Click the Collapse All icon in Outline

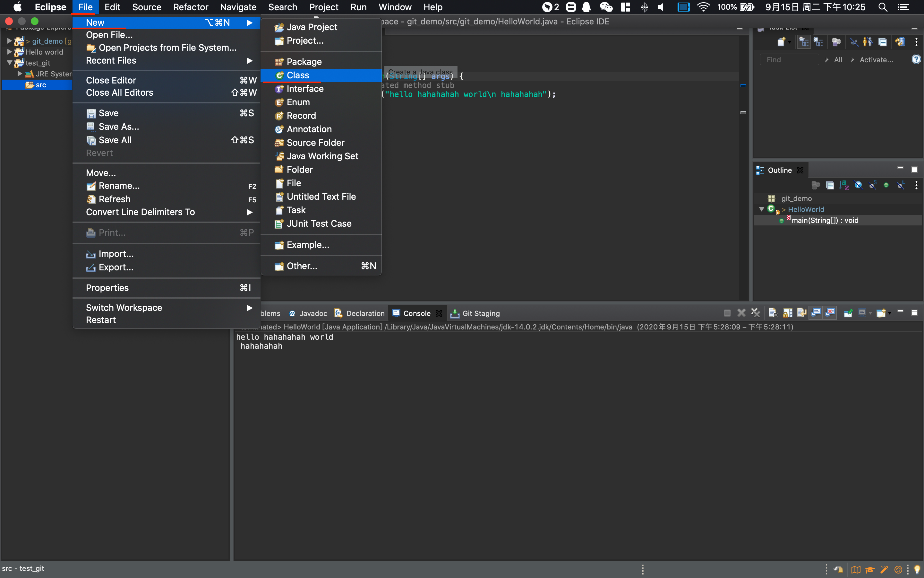[x=830, y=185]
